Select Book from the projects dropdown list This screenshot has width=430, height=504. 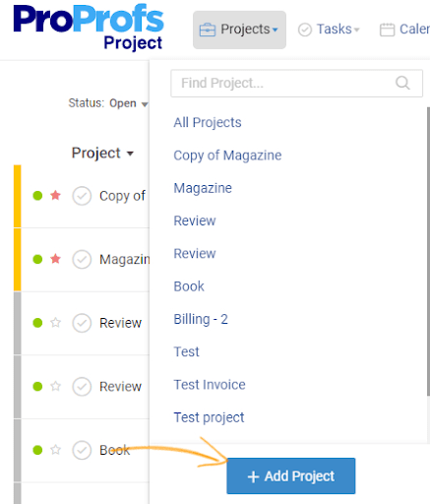pos(189,286)
